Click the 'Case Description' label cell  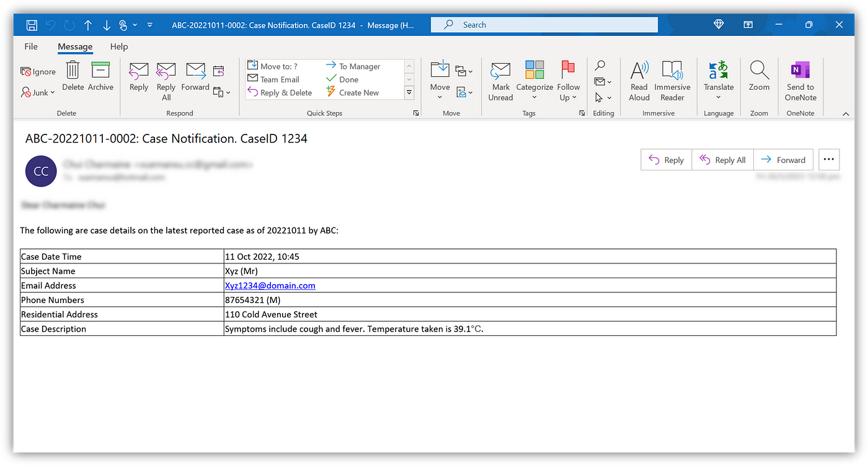click(122, 329)
